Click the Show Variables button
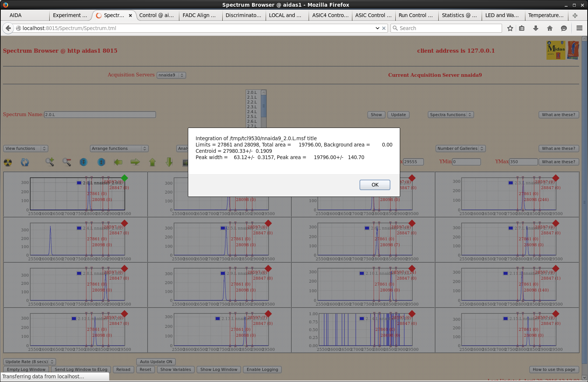Screen dimensions: 588x382 [x=176, y=370]
